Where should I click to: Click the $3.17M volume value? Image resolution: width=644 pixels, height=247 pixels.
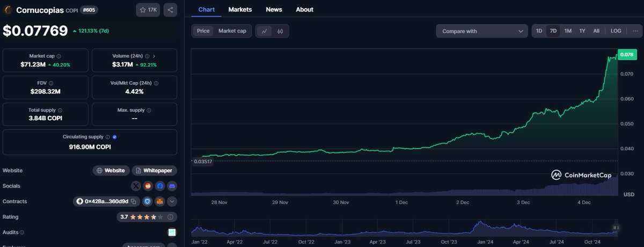[x=123, y=64]
